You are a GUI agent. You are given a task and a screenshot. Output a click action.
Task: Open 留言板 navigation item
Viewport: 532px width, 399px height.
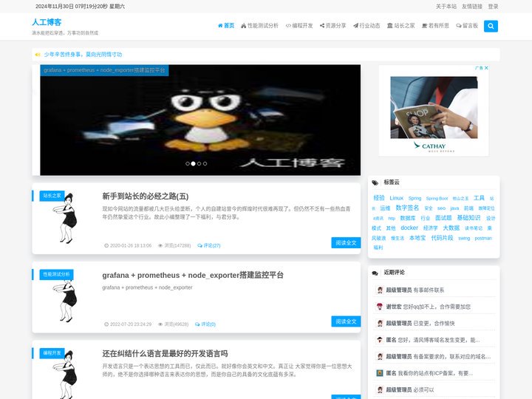(x=467, y=26)
